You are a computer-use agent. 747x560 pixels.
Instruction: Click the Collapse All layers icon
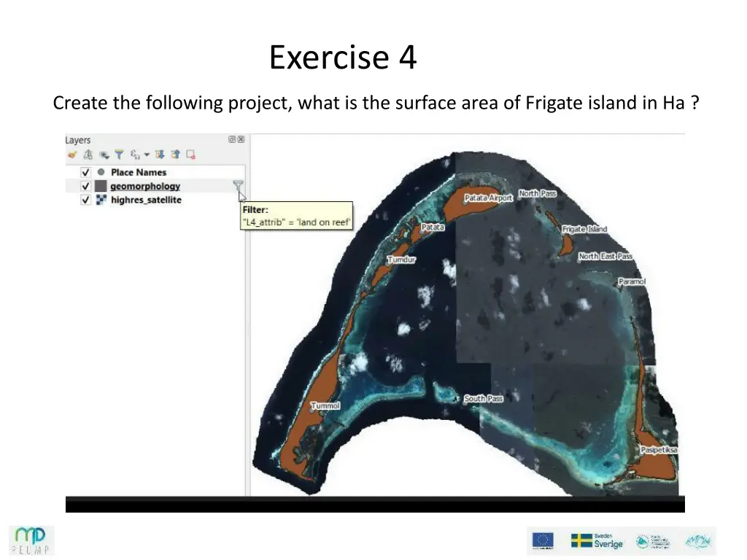point(175,155)
